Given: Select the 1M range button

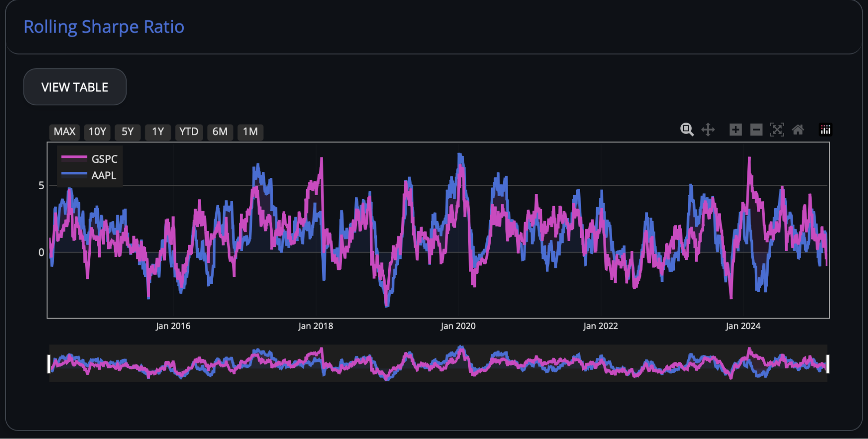Looking at the screenshot, I should coord(251,132).
